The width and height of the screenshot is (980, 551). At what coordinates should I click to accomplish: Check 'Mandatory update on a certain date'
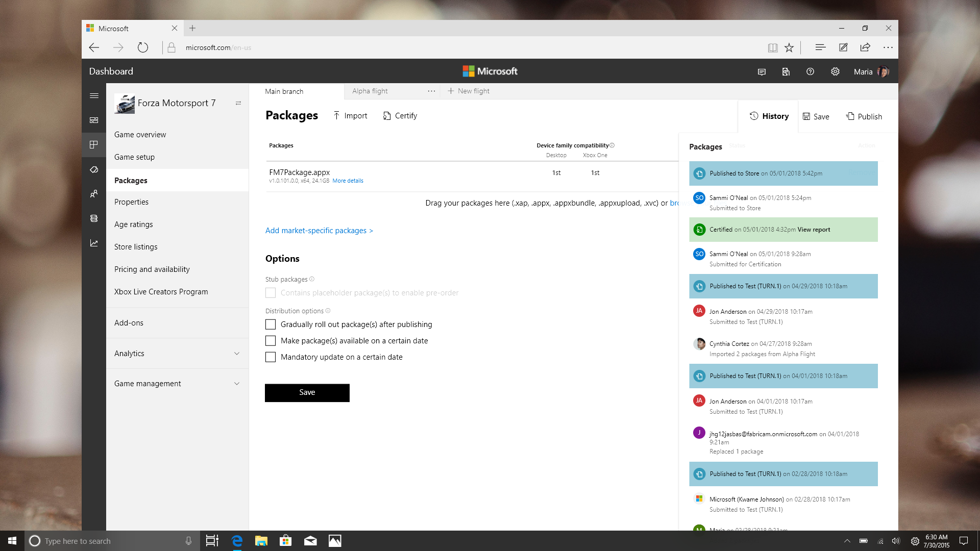[271, 357]
